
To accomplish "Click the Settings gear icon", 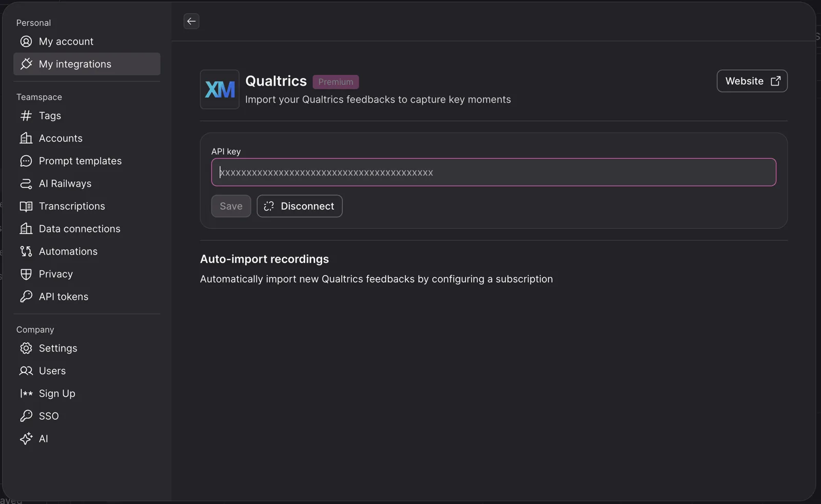I will coord(26,348).
